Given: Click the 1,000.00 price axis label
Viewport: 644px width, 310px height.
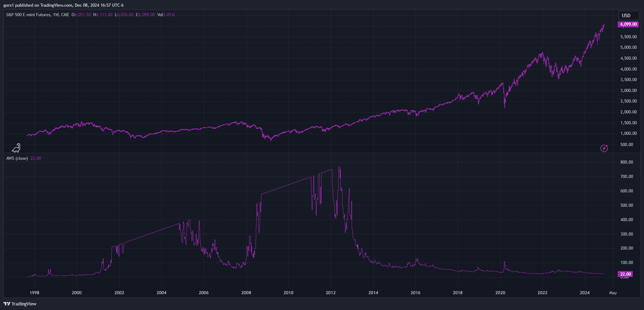Looking at the screenshot, I should [629, 133].
